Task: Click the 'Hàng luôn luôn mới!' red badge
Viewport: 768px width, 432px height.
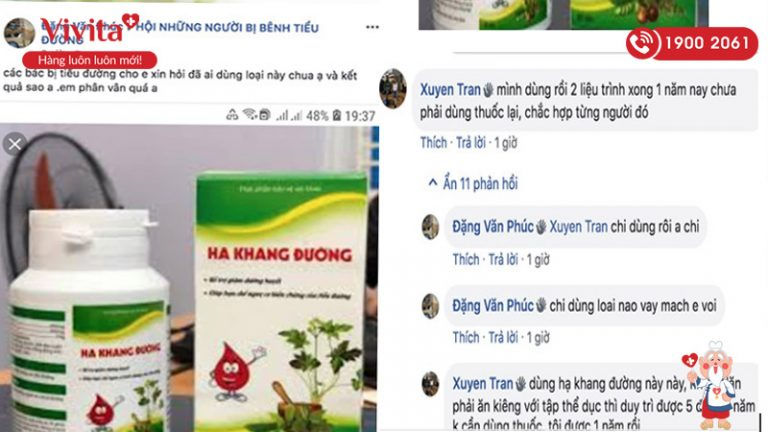Action: [90, 60]
